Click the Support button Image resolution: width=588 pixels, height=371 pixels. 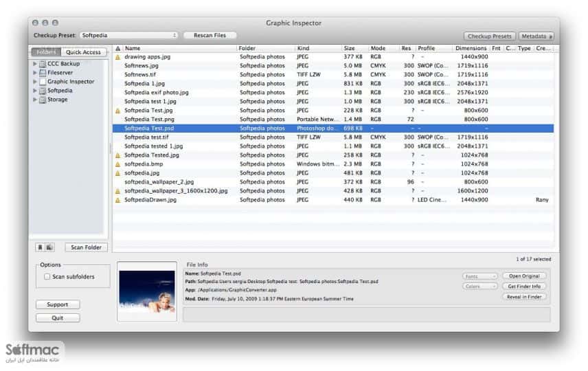tap(58, 305)
